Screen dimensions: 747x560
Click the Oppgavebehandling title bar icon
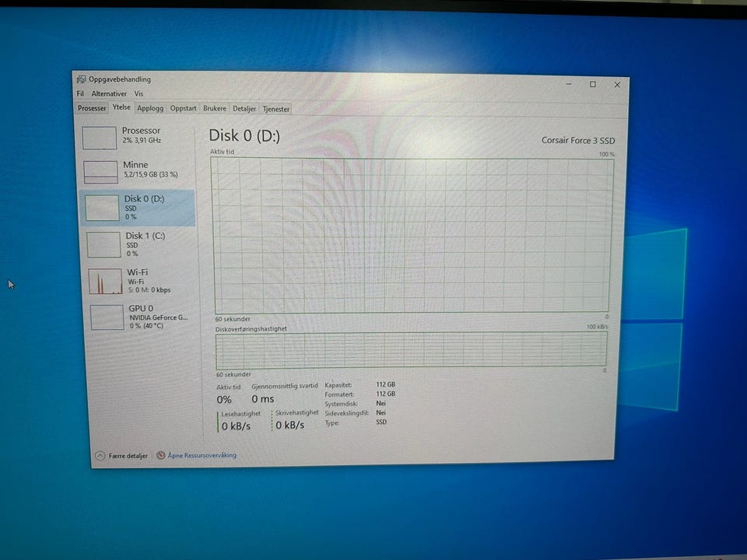(x=82, y=79)
